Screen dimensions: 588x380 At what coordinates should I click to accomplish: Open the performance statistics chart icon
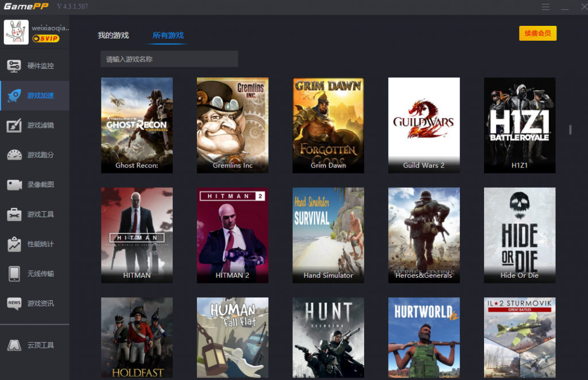[x=14, y=244]
